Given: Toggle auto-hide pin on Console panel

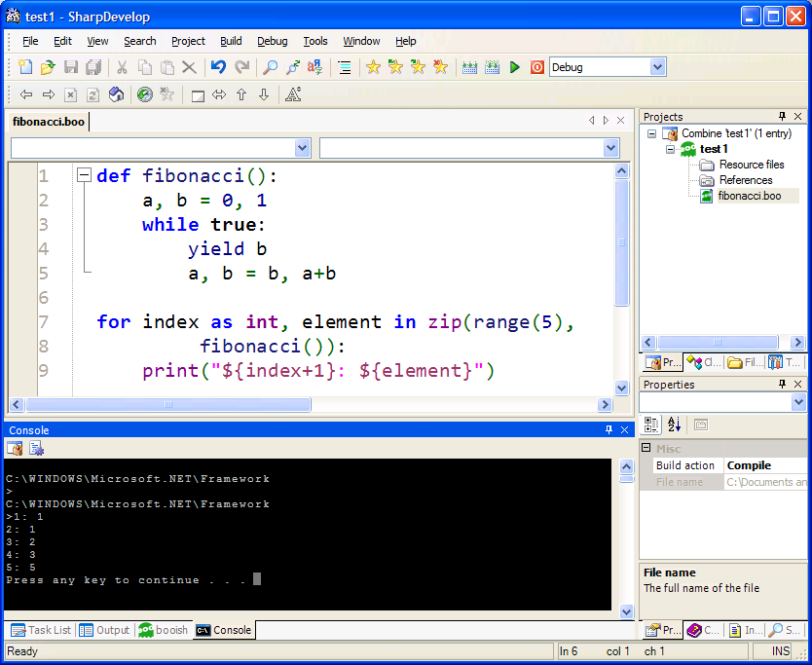Looking at the screenshot, I should tap(609, 430).
